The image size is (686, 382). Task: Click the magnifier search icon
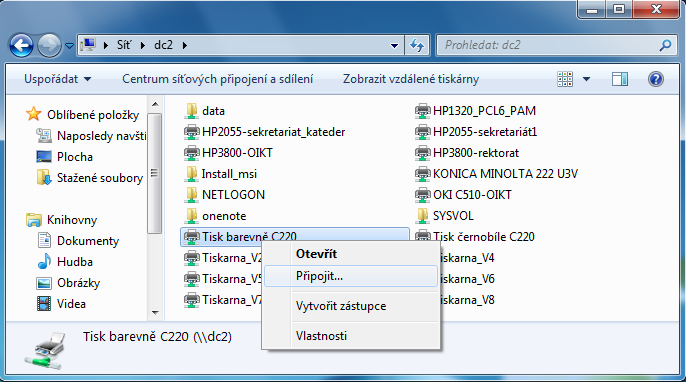coord(665,45)
